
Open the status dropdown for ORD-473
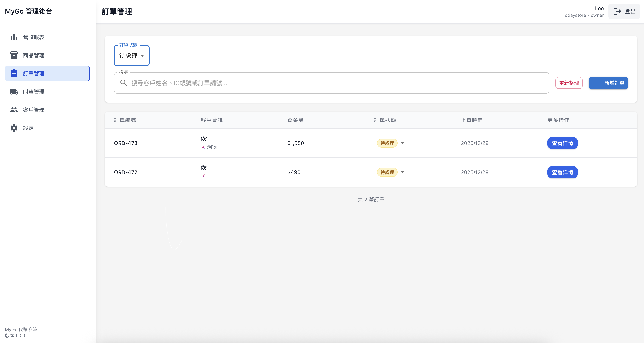click(x=402, y=143)
